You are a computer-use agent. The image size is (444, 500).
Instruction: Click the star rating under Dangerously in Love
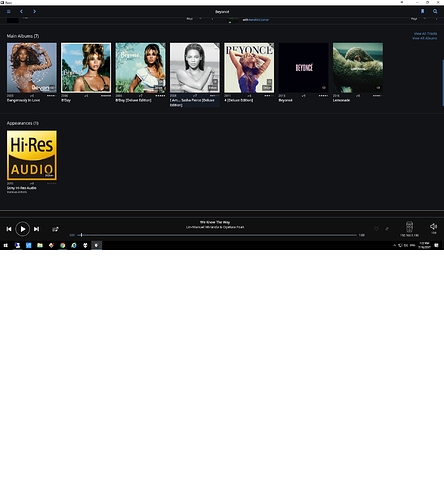click(51, 96)
